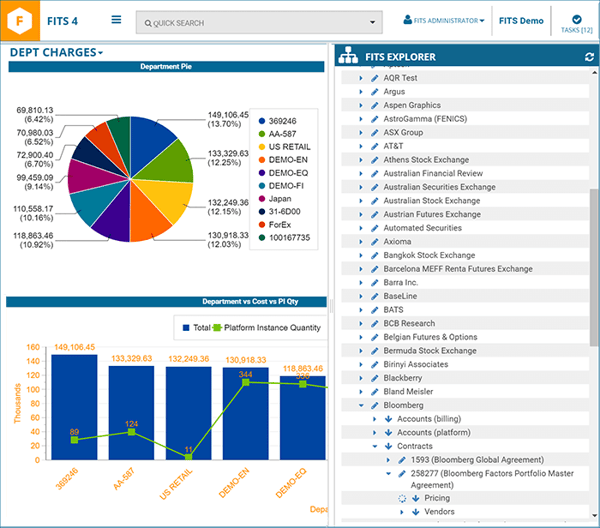Open the FITS Administrator user menu
This screenshot has width=600, height=528.
coord(444,20)
